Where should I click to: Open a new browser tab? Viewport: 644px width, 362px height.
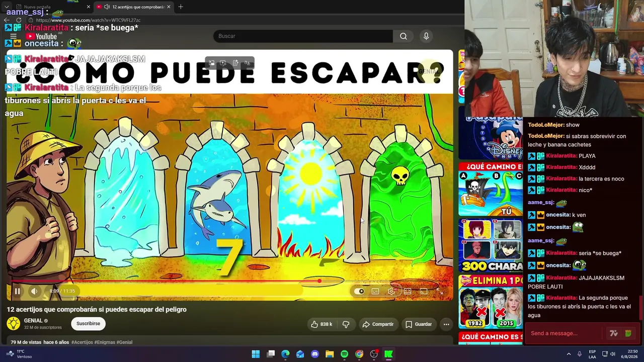click(x=181, y=7)
